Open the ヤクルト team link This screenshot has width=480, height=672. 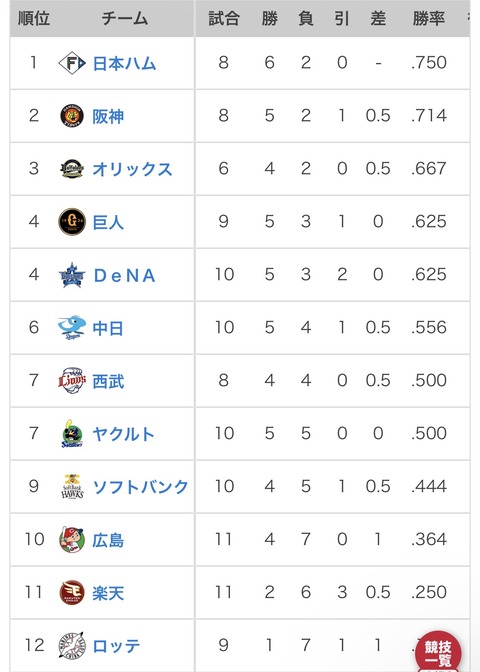click(123, 434)
